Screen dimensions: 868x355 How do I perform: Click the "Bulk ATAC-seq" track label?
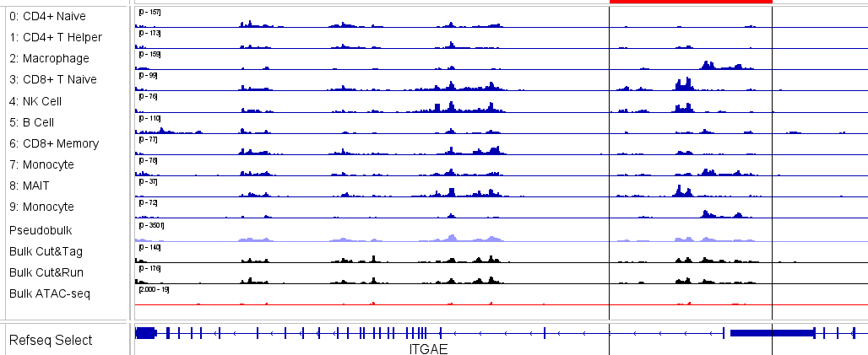point(49,293)
